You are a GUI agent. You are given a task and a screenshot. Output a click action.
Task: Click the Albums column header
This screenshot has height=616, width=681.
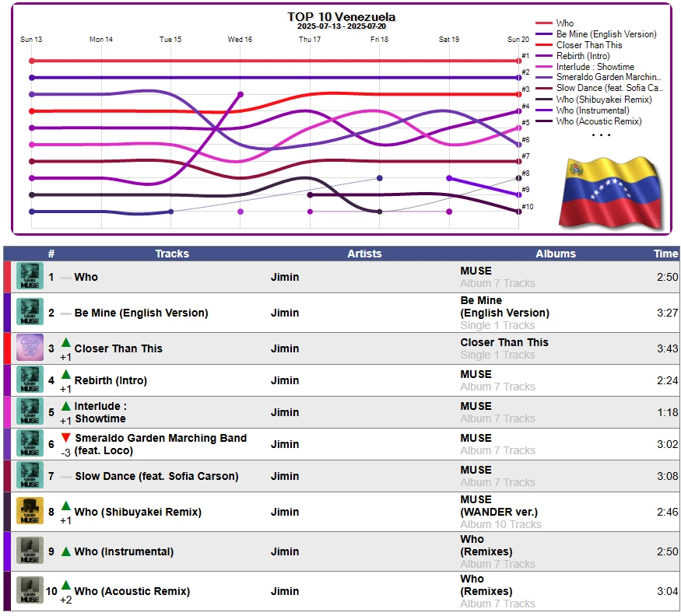click(556, 254)
